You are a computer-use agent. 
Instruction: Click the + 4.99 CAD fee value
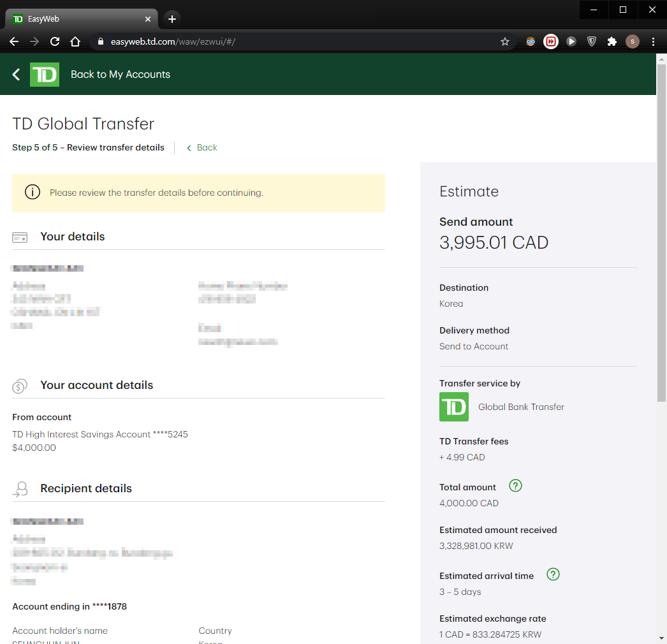click(462, 457)
